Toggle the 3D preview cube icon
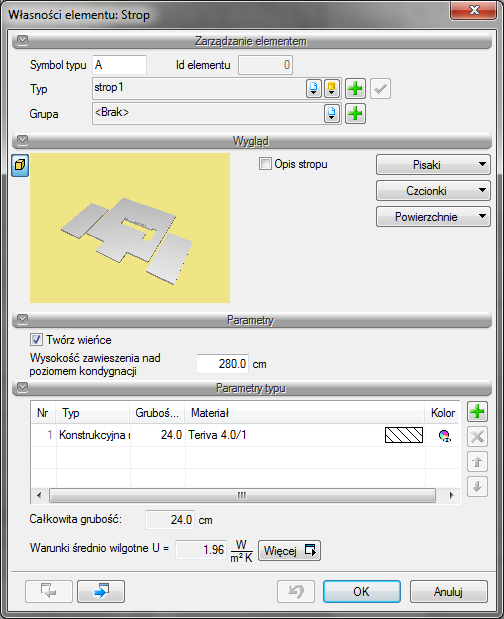504x619 pixels. point(20,165)
